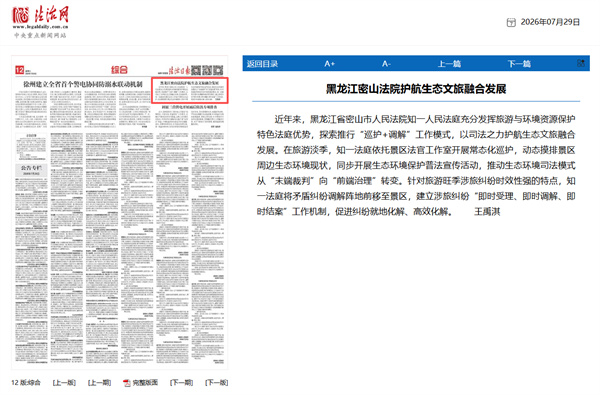600x395 pixels.
Task: Click [上一版] previous page link
Action: coord(64,383)
